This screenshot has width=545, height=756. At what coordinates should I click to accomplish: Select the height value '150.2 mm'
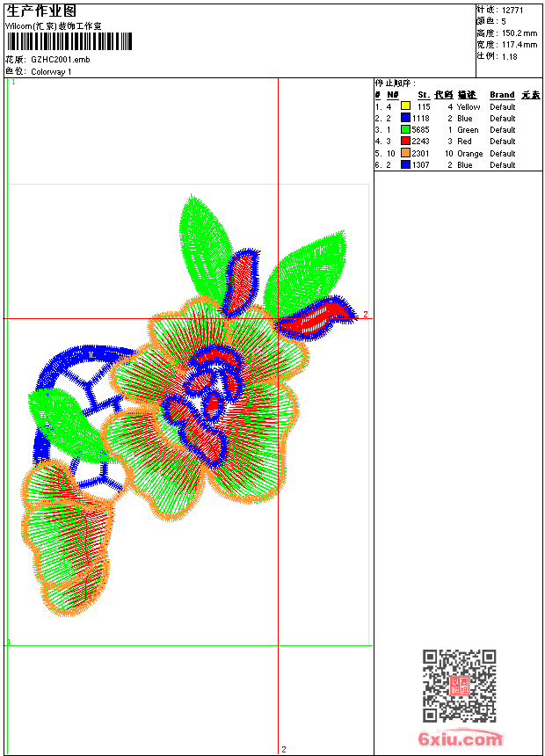(520, 33)
